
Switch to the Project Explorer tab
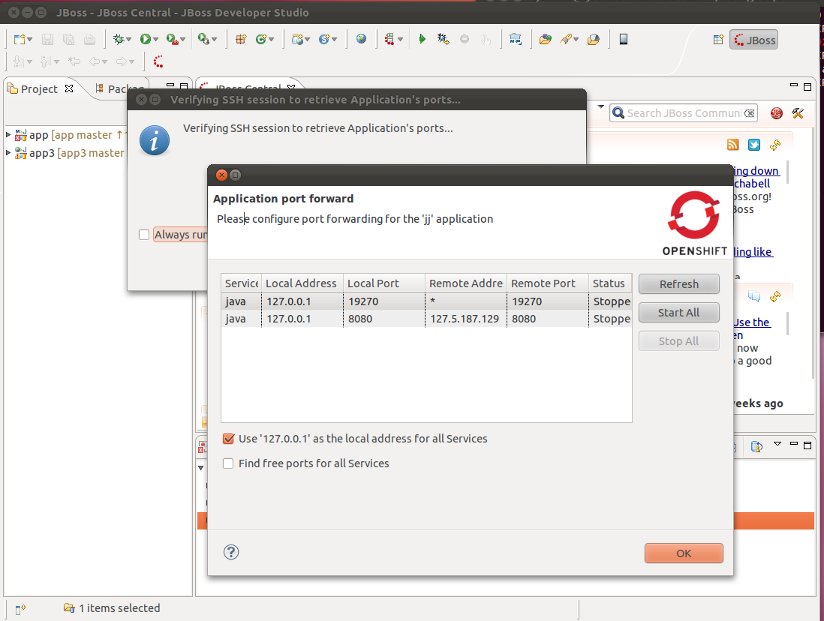coord(40,89)
